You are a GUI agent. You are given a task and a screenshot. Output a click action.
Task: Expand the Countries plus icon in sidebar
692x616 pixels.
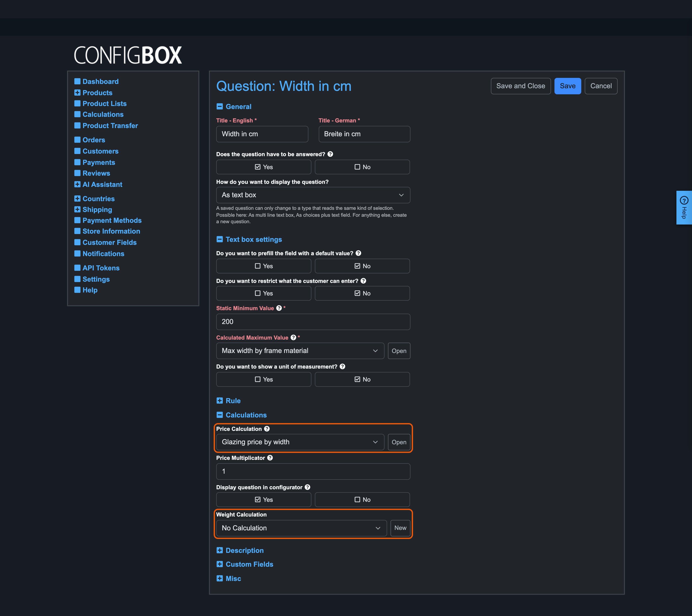point(78,198)
